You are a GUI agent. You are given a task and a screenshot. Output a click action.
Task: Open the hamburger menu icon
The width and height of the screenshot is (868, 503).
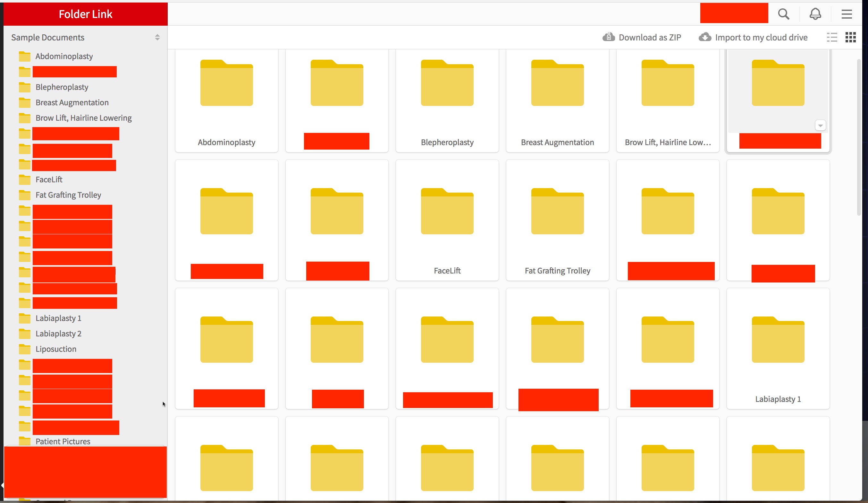pyautogui.click(x=846, y=14)
